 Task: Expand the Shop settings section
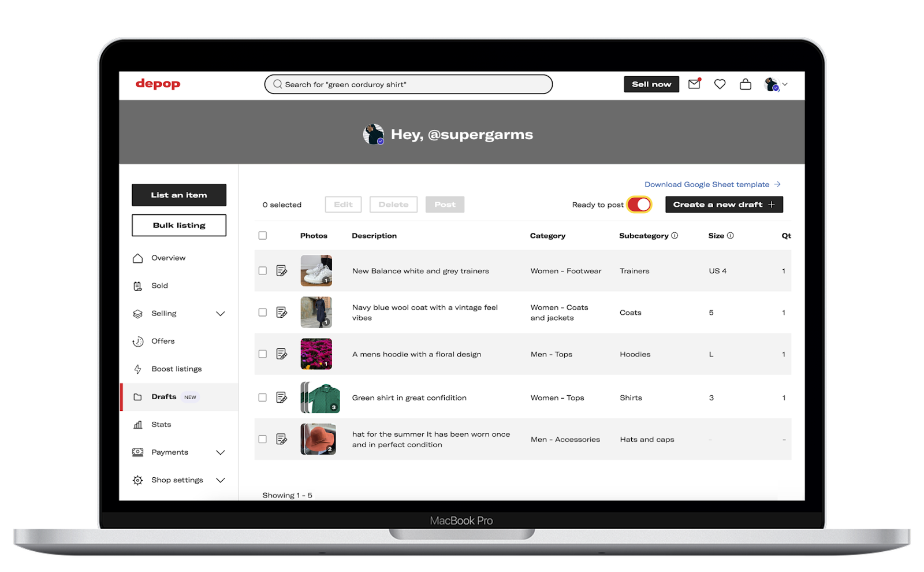point(220,480)
